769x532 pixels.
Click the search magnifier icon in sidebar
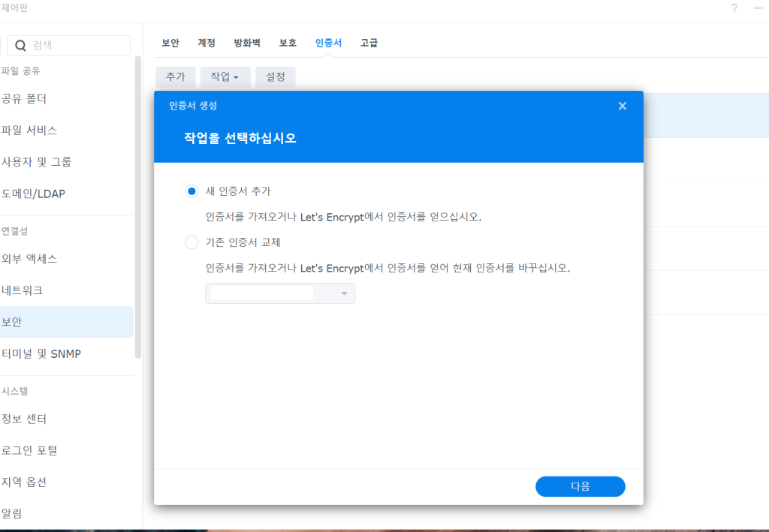[x=21, y=45]
